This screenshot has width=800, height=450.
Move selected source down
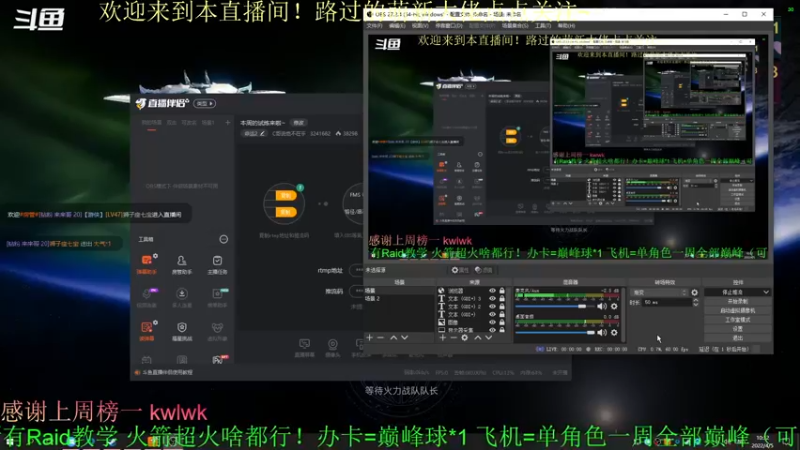(489, 338)
